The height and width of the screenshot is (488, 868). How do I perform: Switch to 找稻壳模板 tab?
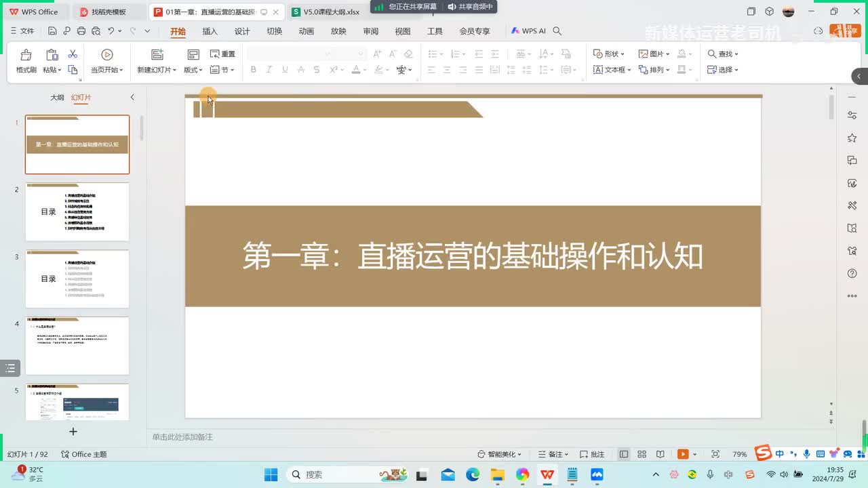108,12
